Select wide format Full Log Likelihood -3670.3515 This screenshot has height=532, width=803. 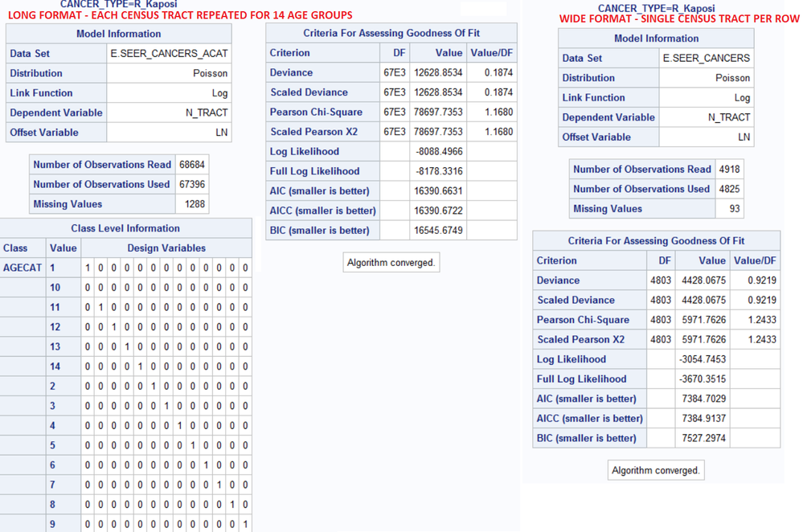click(703, 379)
